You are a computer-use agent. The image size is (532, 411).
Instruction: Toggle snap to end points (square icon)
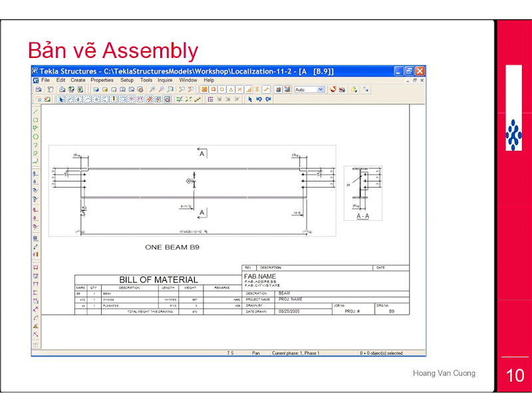pos(213,90)
